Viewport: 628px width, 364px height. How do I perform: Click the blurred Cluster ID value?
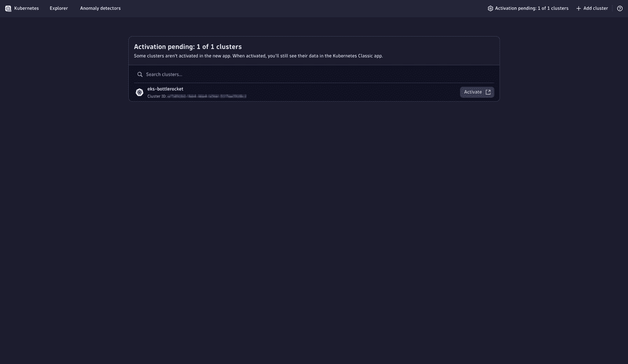[x=207, y=96]
